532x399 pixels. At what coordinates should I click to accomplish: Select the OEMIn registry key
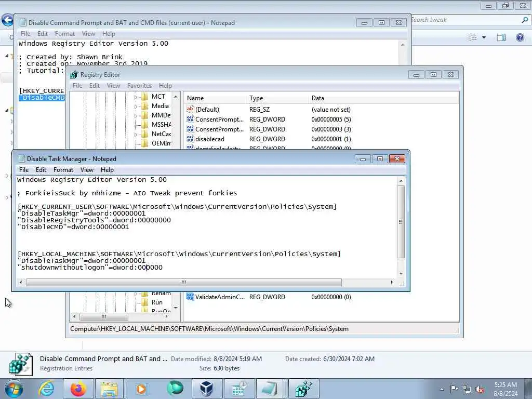161,143
